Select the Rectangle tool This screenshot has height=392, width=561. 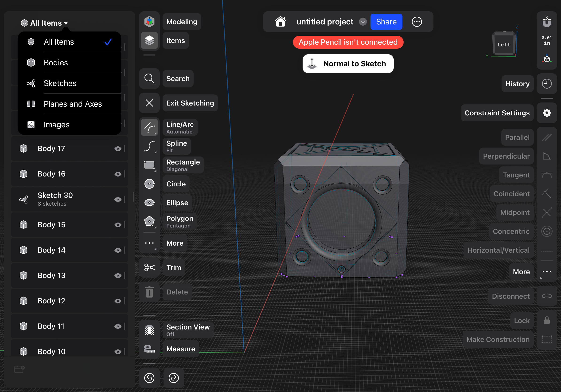(183, 165)
